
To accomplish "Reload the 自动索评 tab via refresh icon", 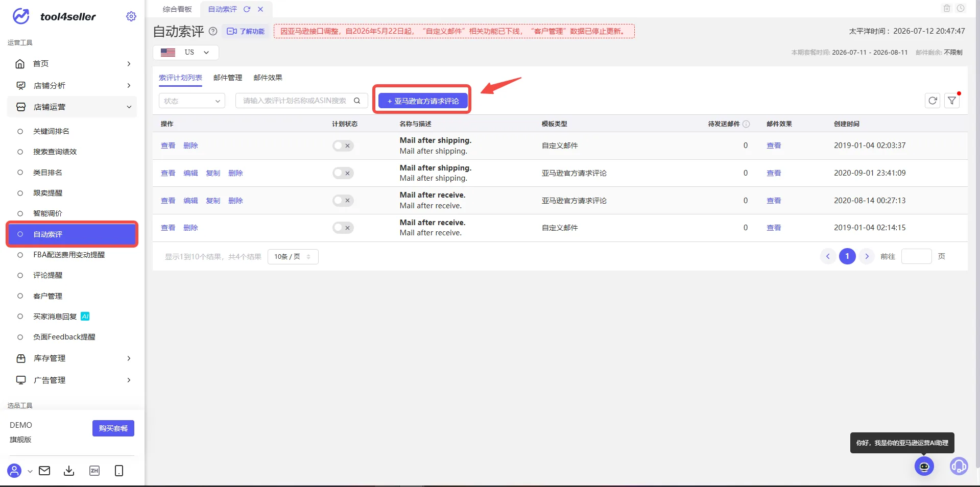I will coord(247,9).
